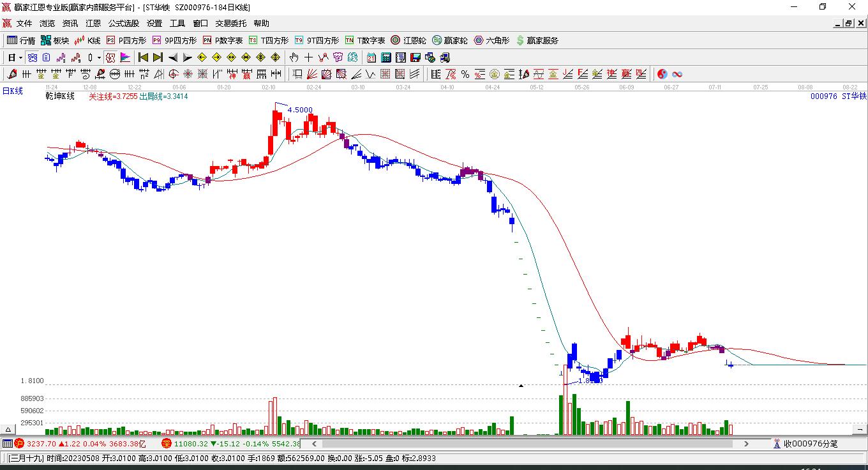Open the P数字表 tool
Screen dimensions: 868x470
coord(223,40)
